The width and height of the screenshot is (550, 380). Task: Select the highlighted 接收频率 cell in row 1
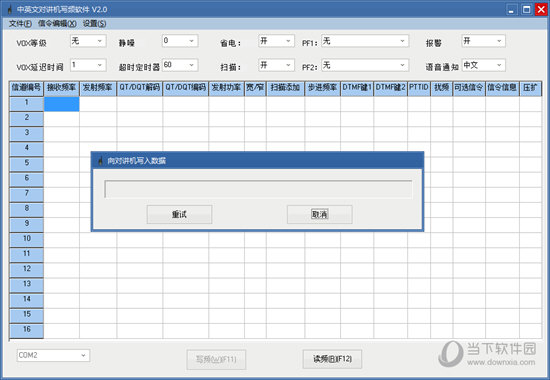coord(61,104)
